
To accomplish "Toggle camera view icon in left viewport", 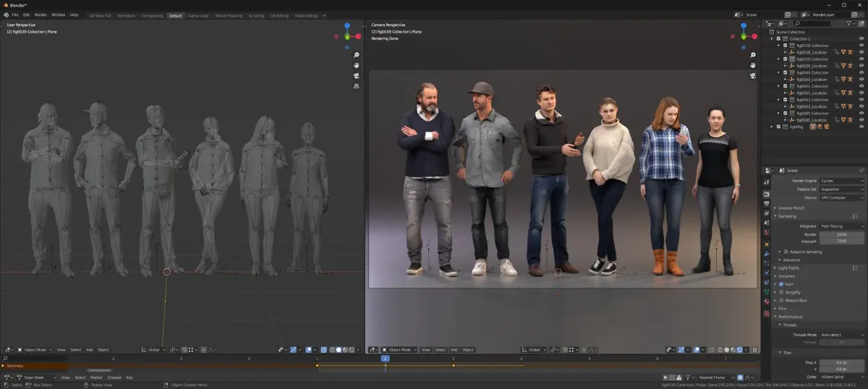I will [357, 76].
